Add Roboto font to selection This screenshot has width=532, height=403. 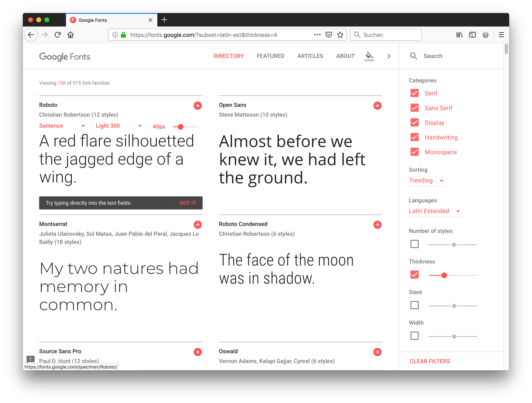(x=198, y=105)
